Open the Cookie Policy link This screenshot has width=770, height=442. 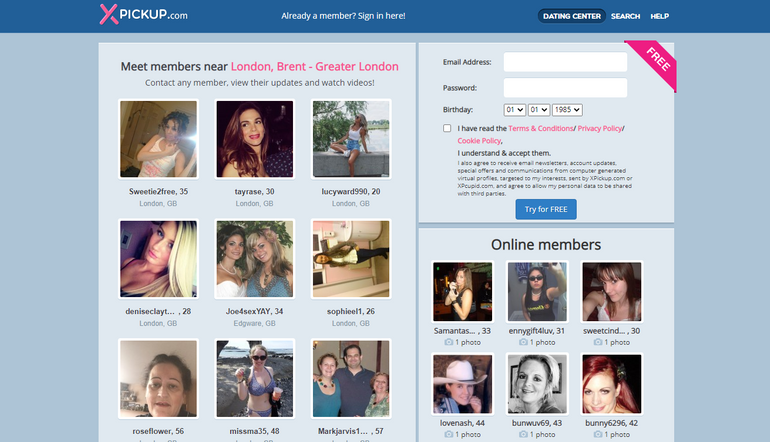pyautogui.click(x=479, y=140)
